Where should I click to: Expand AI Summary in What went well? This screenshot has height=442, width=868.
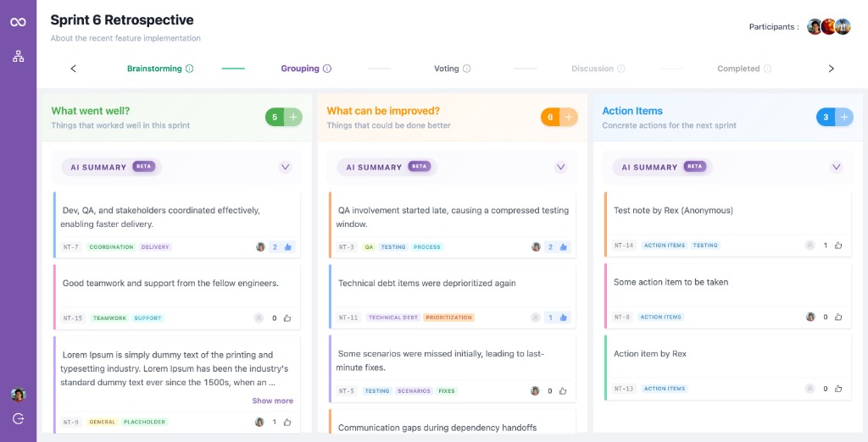pos(285,167)
